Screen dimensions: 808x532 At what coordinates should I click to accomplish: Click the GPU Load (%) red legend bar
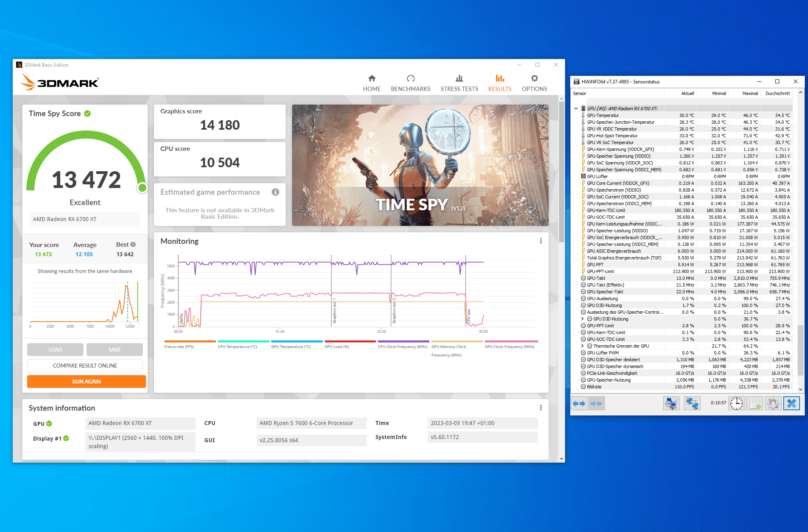coord(350,342)
